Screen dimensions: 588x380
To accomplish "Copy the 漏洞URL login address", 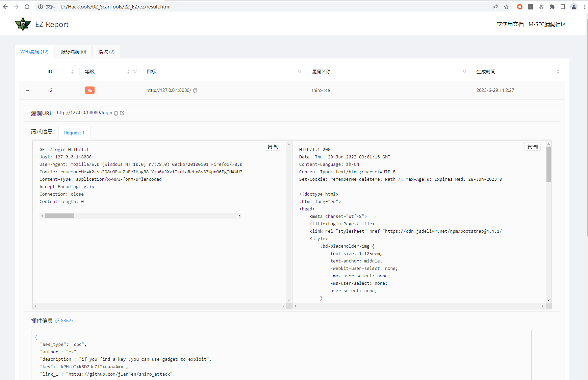I will pyautogui.click(x=116, y=113).
